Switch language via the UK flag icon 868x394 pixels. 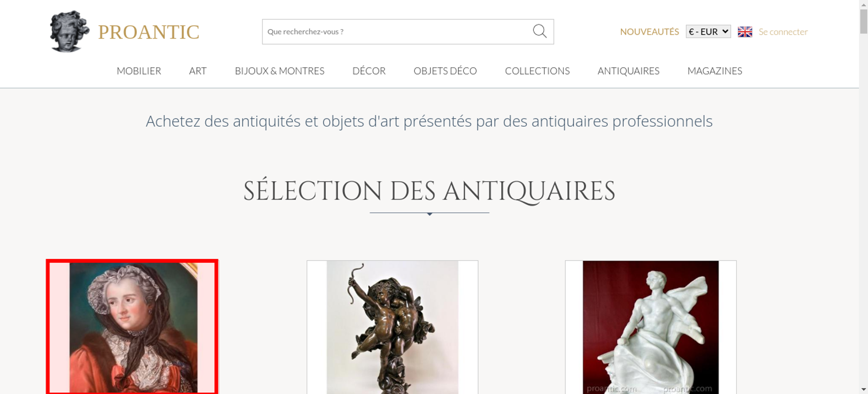click(745, 32)
